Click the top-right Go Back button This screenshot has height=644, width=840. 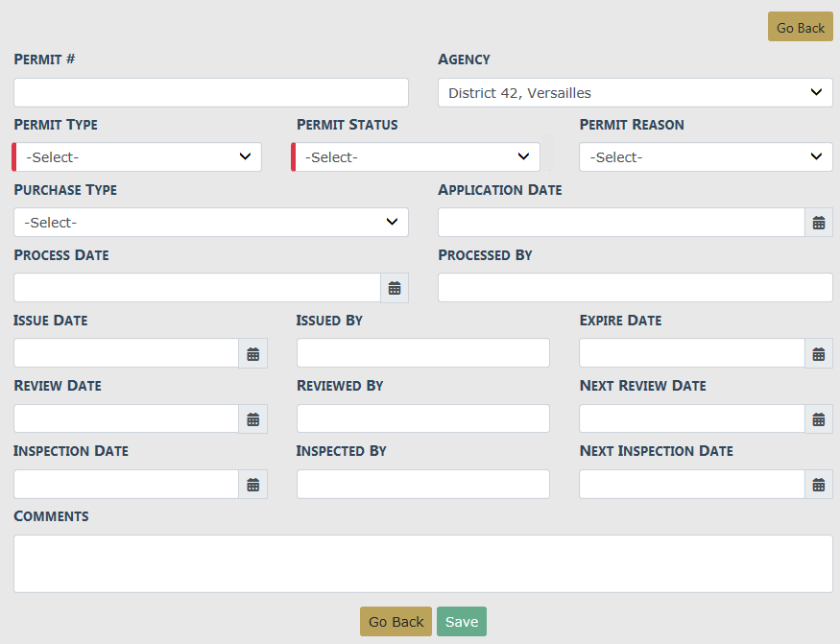tap(800, 27)
